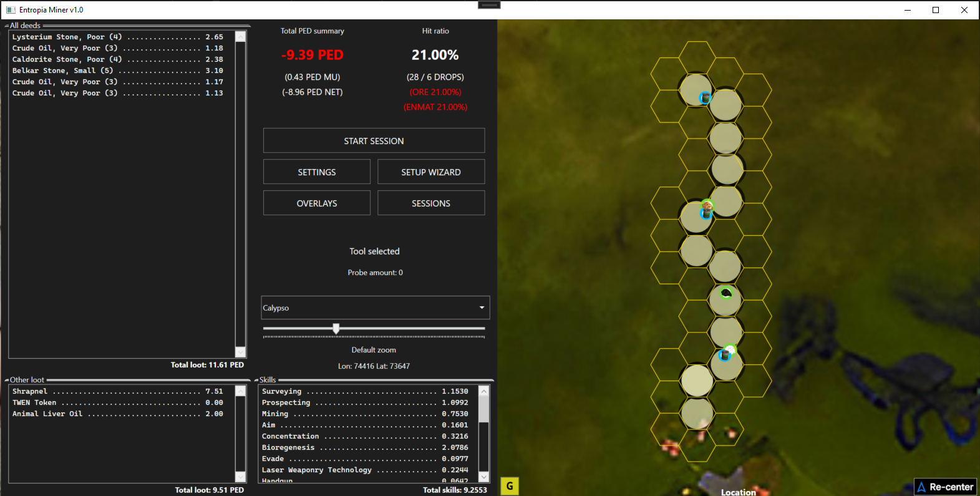Click the tan ore marker with green ring
Screen dimensions: 980x496
point(707,205)
